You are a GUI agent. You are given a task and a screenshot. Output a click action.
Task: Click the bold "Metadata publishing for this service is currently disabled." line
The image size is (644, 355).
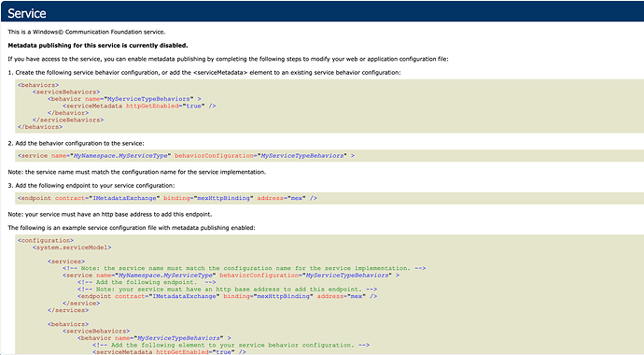(98, 45)
